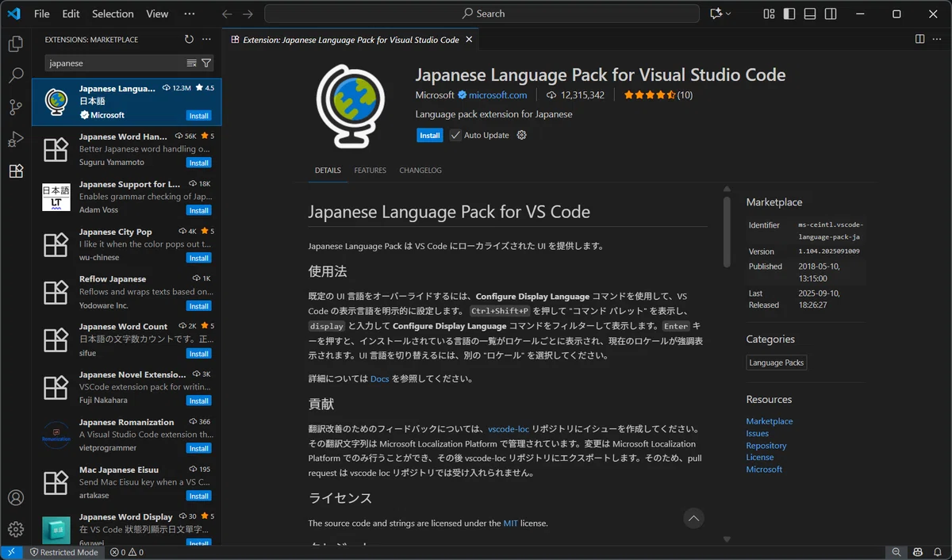This screenshot has width=952, height=560.
Task: Open extension settings gear next to Auto Update
Action: point(521,135)
